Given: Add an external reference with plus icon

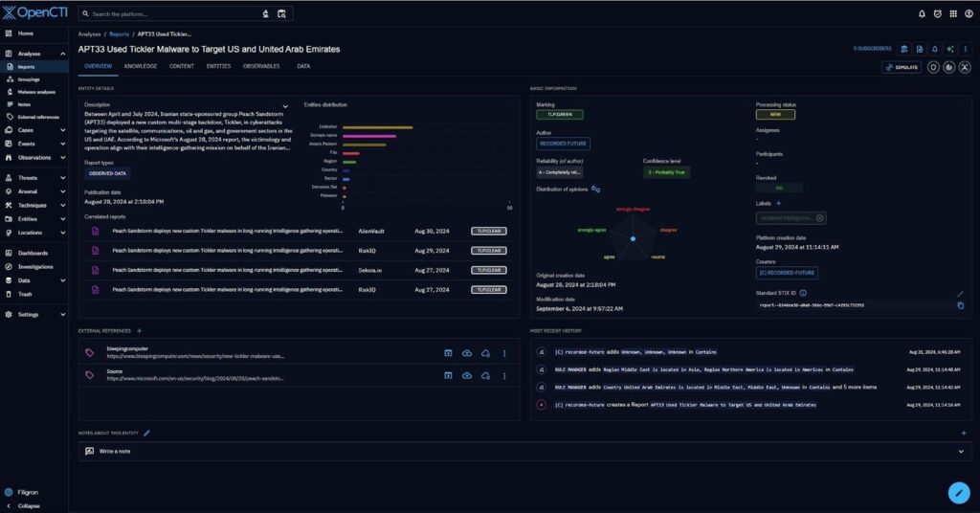Looking at the screenshot, I should (140, 330).
